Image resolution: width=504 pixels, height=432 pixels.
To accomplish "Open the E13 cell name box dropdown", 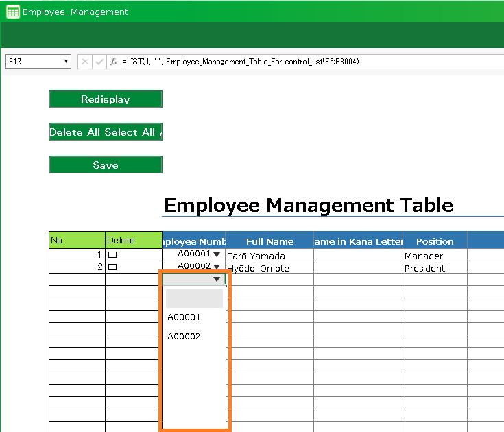I will [67, 62].
